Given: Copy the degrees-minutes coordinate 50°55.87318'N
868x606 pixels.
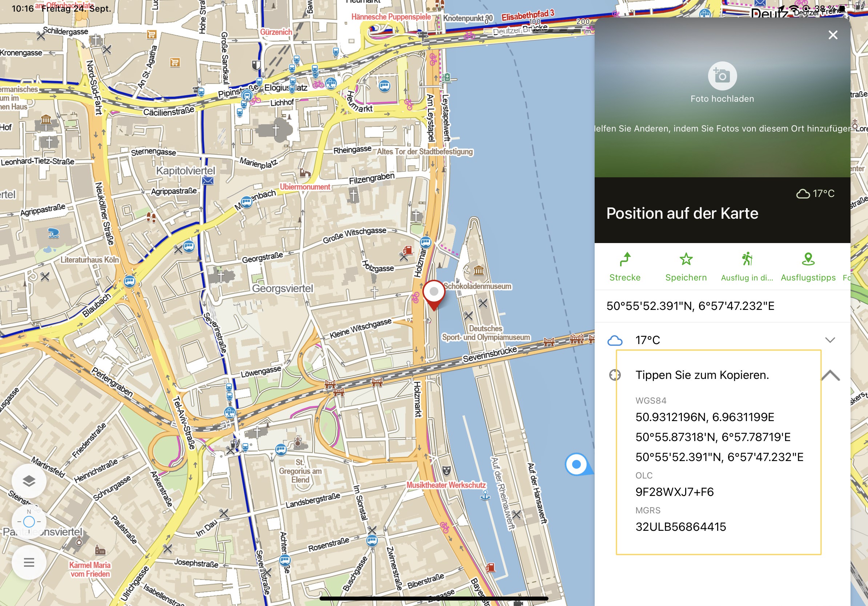Looking at the screenshot, I should (x=713, y=437).
